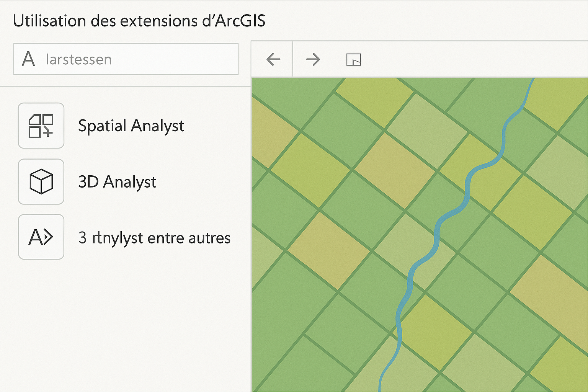Click the Spatial Analyst shapes icon
Image resolution: width=588 pixels, height=392 pixels.
click(x=41, y=126)
